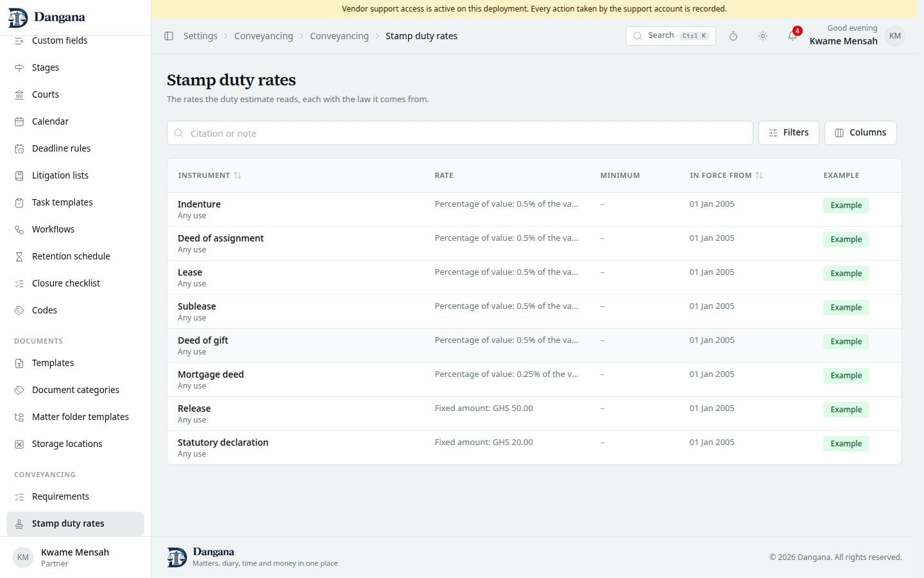Open Custom fields sidebar item
924x578 pixels.
click(75, 40)
